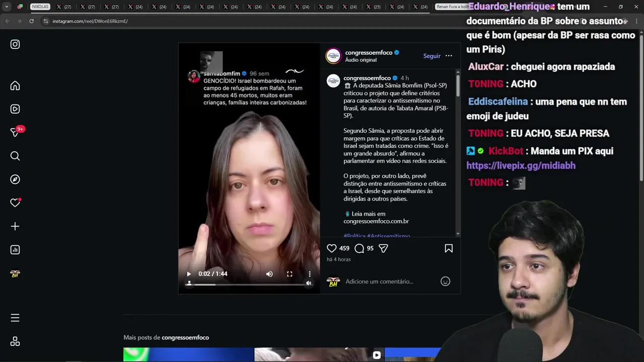The height and width of the screenshot is (362, 644).
Task: Open congressoemfoco header profile picture
Action: click(x=334, y=56)
